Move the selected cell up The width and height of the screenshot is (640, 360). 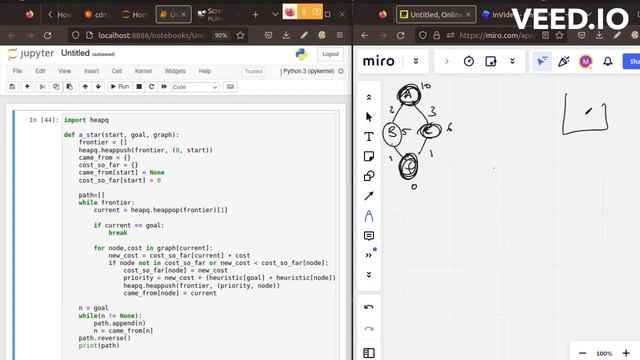point(85,87)
